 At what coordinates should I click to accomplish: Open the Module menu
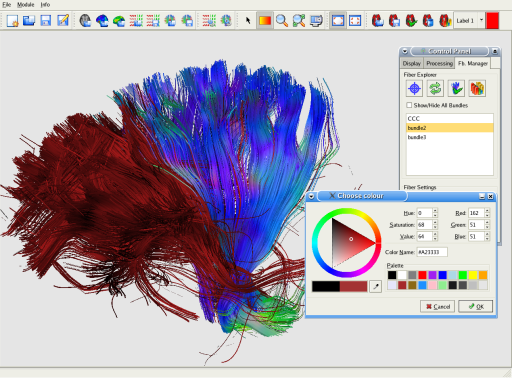point(26,5)
